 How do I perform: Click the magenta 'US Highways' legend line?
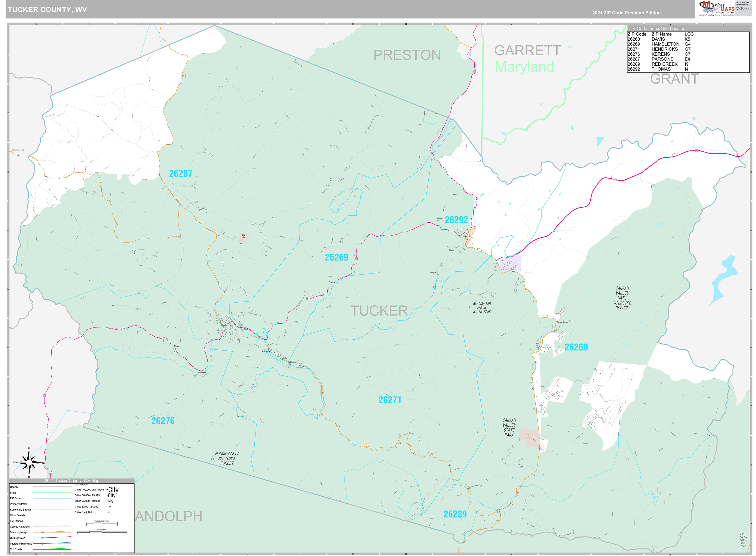(x=52, y=538)
